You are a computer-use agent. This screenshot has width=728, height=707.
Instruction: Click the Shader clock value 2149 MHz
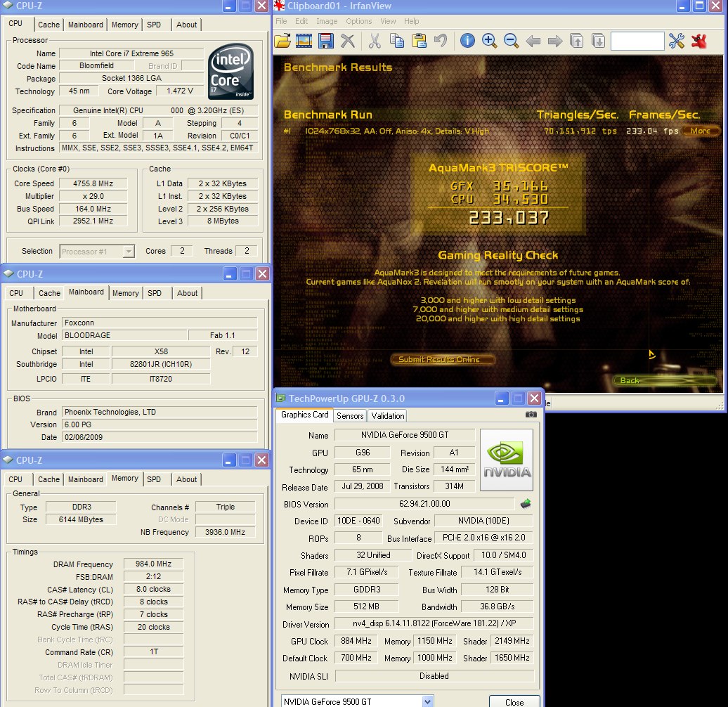[512, 641]
